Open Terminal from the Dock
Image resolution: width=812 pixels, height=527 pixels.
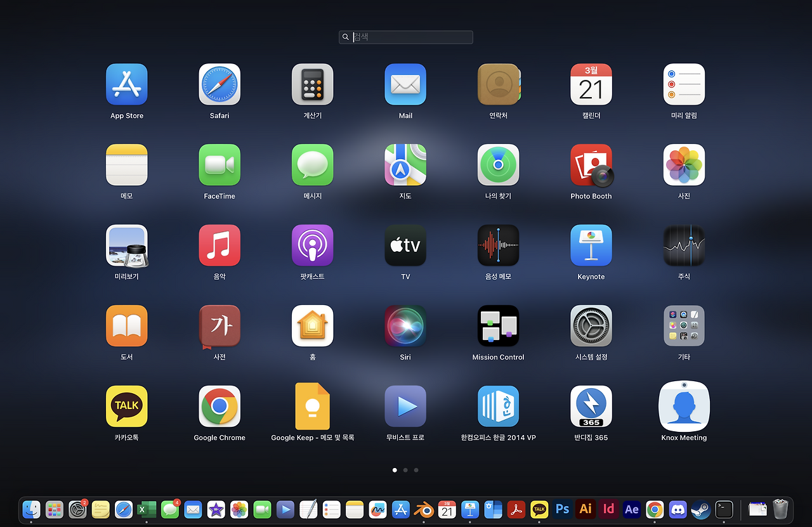pyautogui.click(x=724, y=509)
